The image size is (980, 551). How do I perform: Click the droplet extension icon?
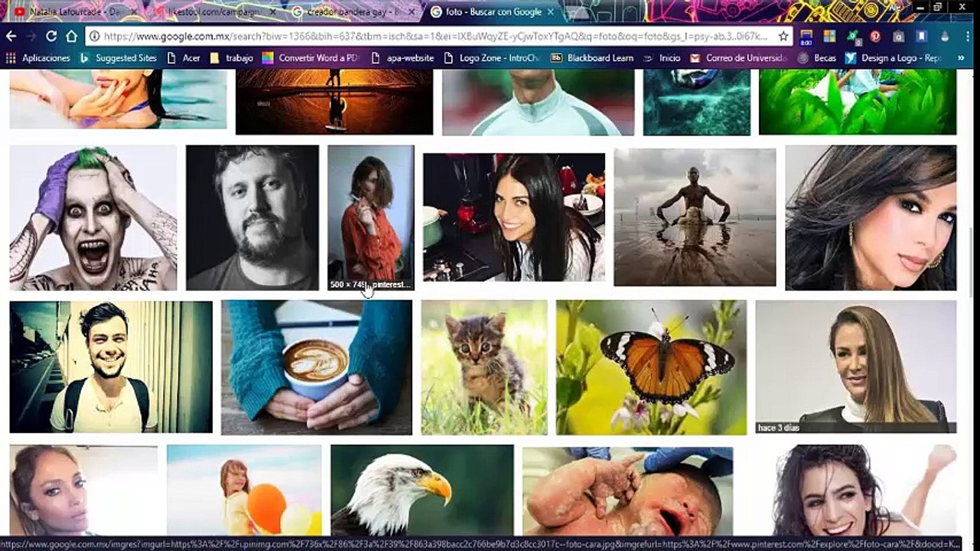click(945, 36)
